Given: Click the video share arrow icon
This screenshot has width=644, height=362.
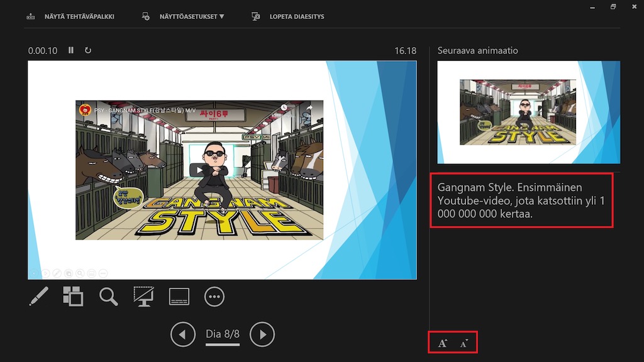Looking at the screenshot, I should (309, 108).
